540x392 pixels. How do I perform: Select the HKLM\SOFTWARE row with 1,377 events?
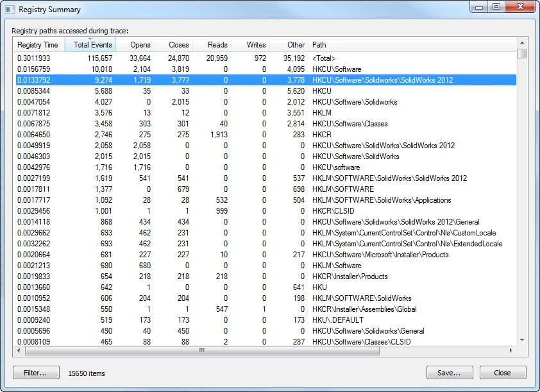point(266,189)
